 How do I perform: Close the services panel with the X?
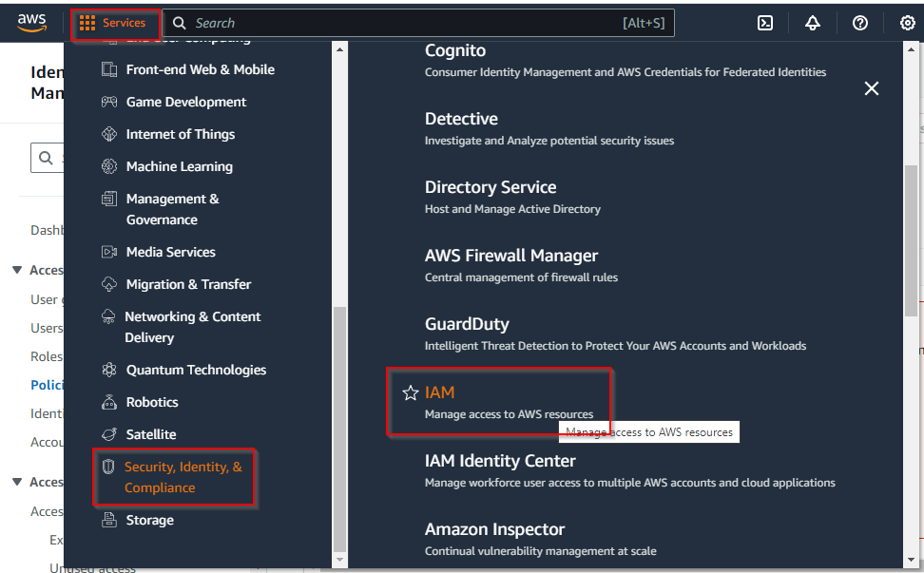871,88
